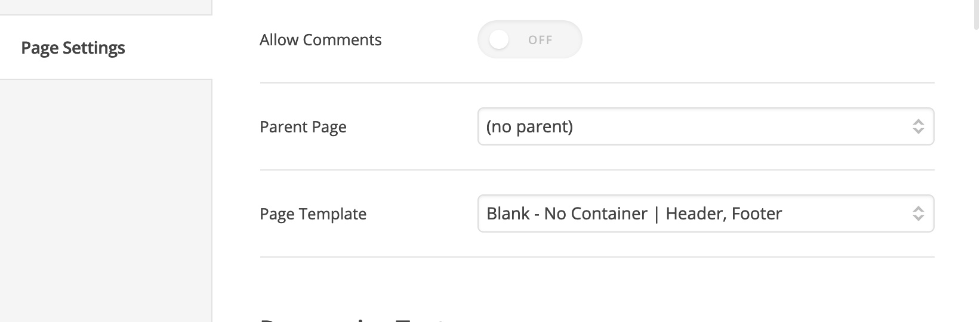Click the OFF text on the comments switch
This screenshot has width=980, height=322.
pos(540,40)
